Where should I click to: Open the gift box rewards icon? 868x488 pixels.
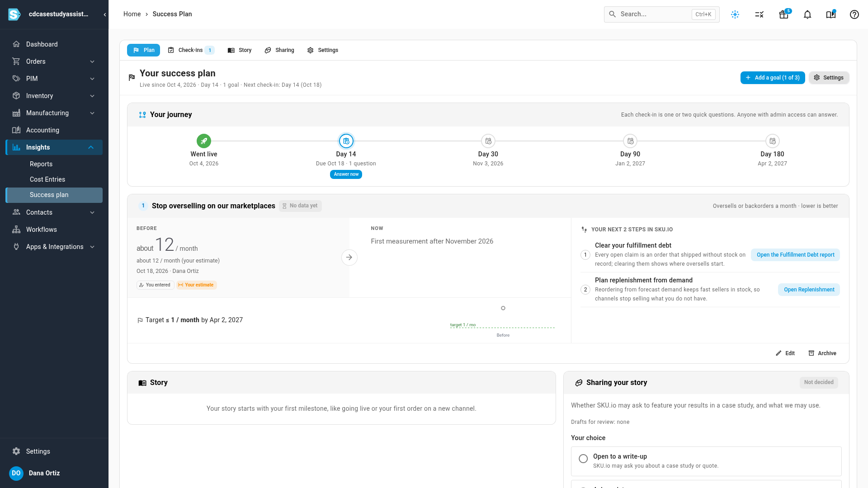point(784,14)
